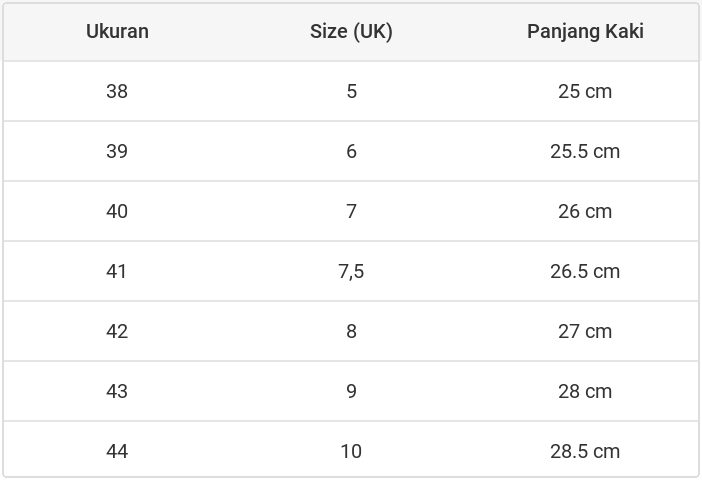The image size is (702, 480).
Task: Select the UK size 10 cell
Action: point(351,451)
